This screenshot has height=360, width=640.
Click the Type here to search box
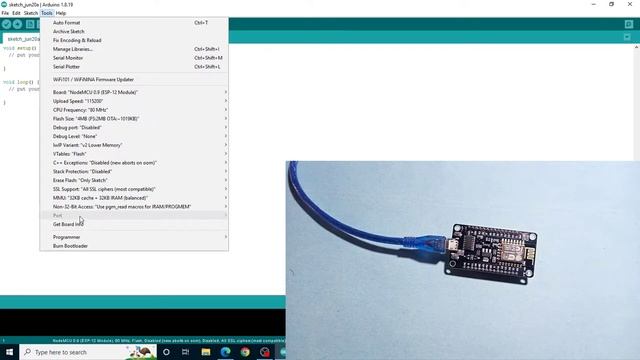(88, 352)
